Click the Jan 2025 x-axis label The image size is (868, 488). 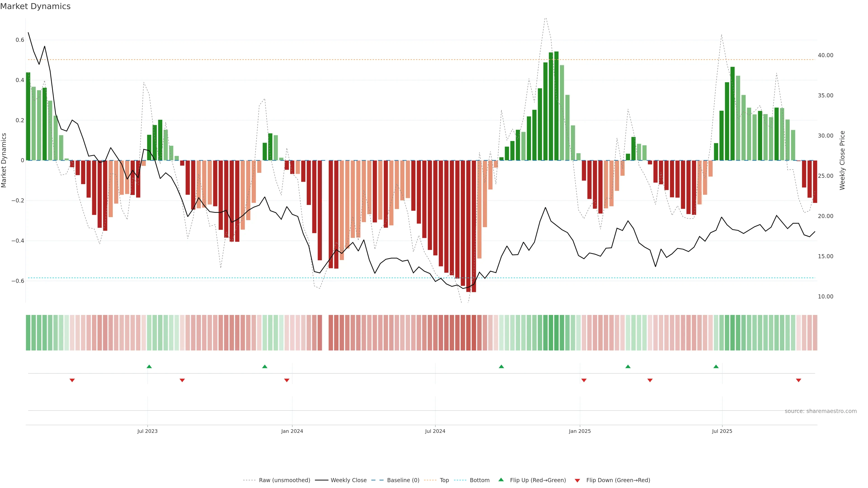(x=580, y=431)
